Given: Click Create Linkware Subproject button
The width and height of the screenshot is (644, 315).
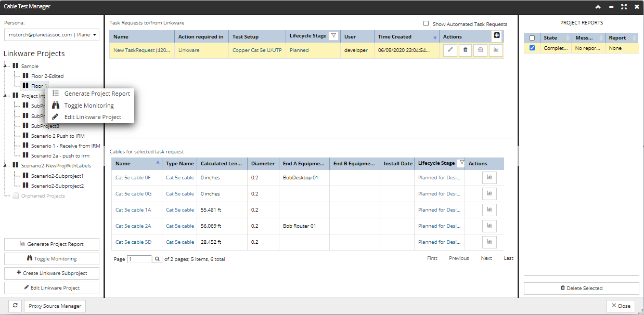Looking at the screenshot, I should [x=51, y=273].
